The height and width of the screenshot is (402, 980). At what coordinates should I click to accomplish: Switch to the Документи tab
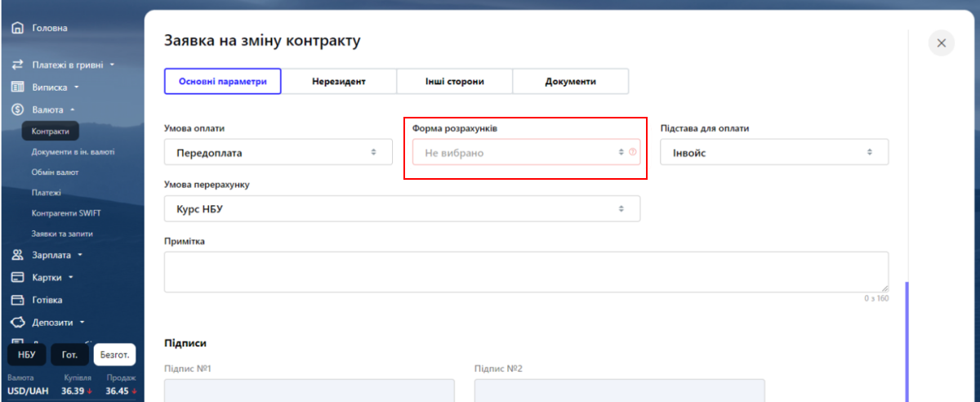[x=571, y=82]
